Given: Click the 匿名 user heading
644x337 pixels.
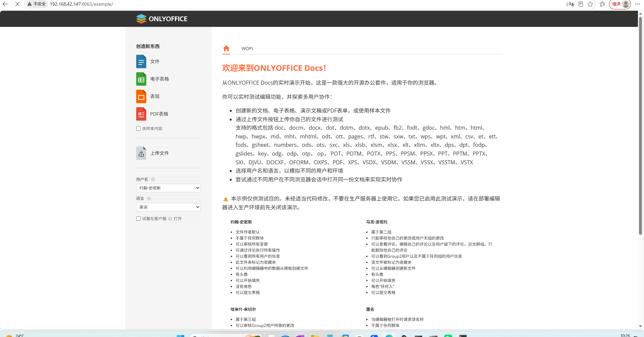Looking at the screenshot, I should [370, 309].
